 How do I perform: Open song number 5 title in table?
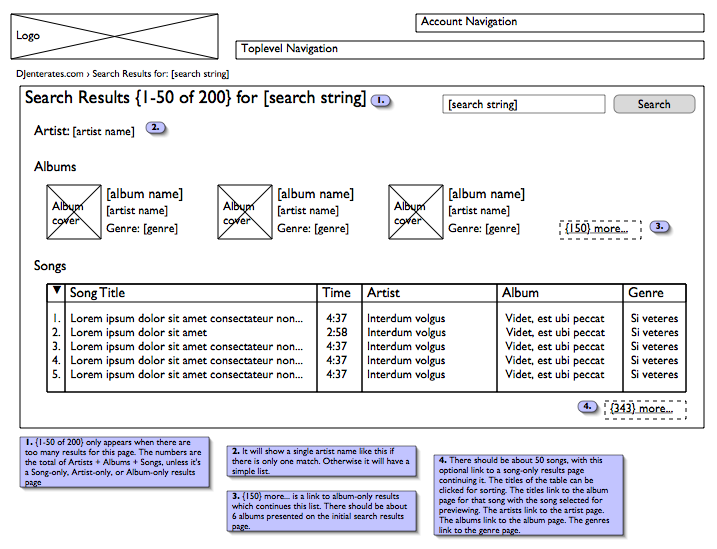187,375
